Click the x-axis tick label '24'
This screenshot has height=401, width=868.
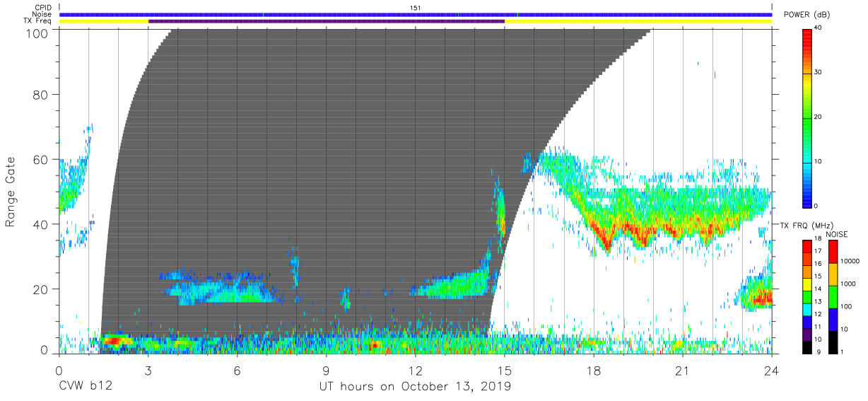[772, 371]
